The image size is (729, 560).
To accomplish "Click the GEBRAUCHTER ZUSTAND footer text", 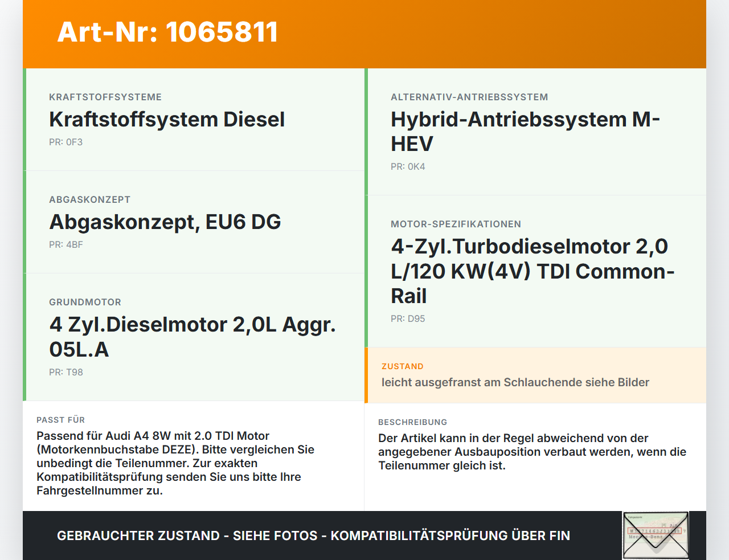I will point(313,536).
